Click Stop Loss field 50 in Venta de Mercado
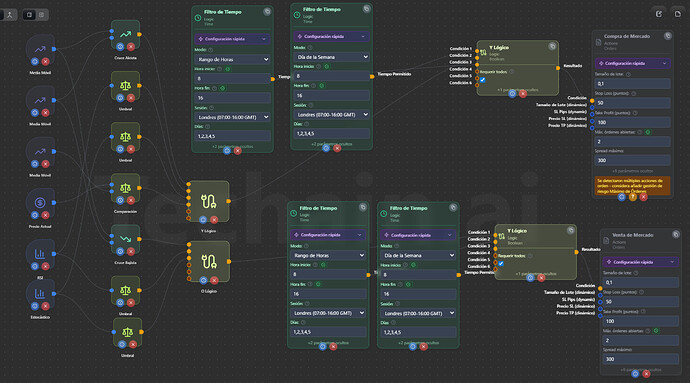 [641, 302]
